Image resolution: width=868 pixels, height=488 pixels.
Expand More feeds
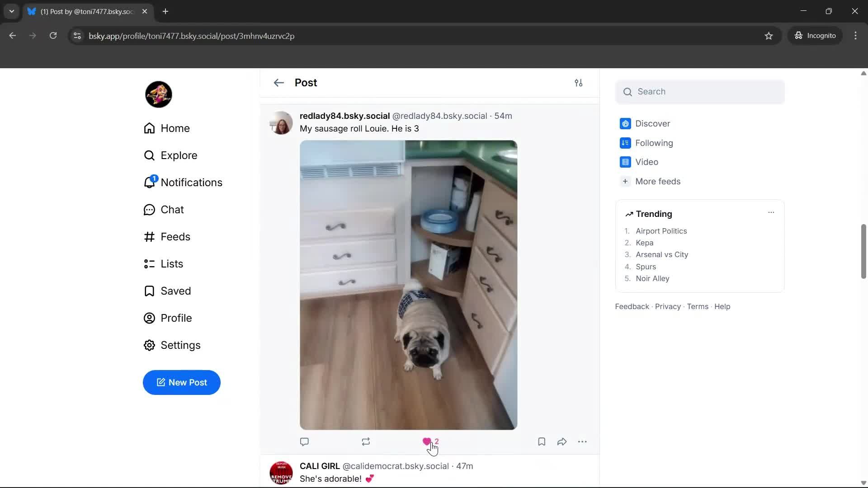[658, 181]
